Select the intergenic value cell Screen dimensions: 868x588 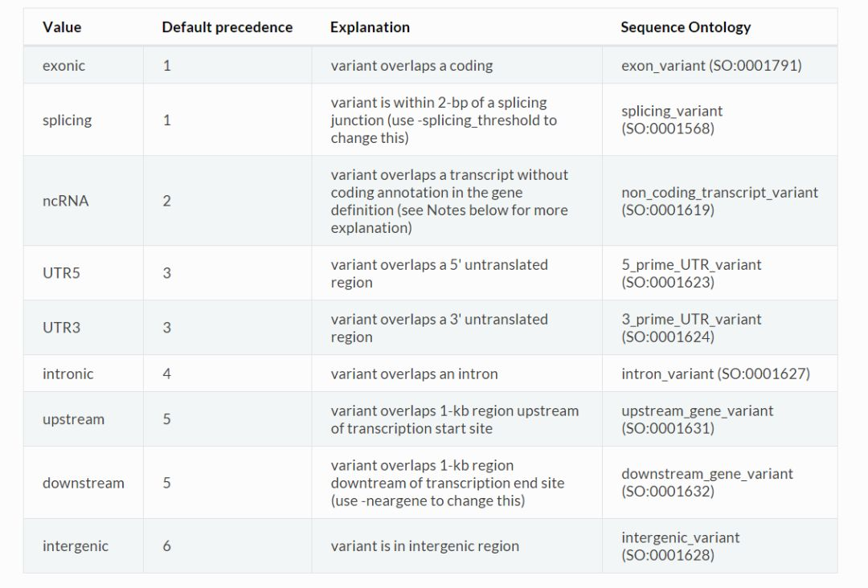[x=75, y=546]
